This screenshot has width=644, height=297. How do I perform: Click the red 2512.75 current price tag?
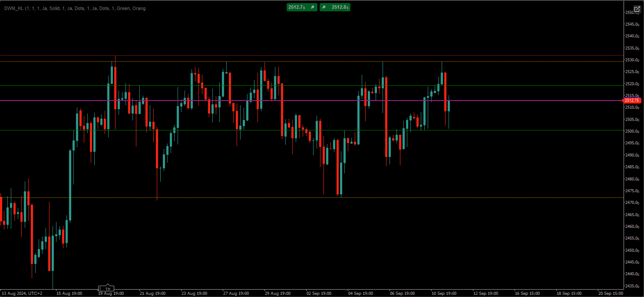coord(632,100)
